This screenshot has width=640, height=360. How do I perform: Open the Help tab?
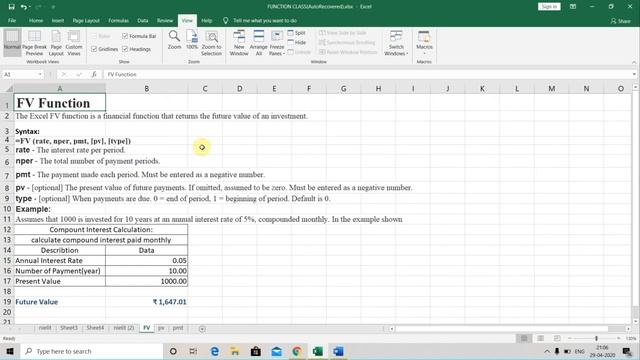coord(207,20)
